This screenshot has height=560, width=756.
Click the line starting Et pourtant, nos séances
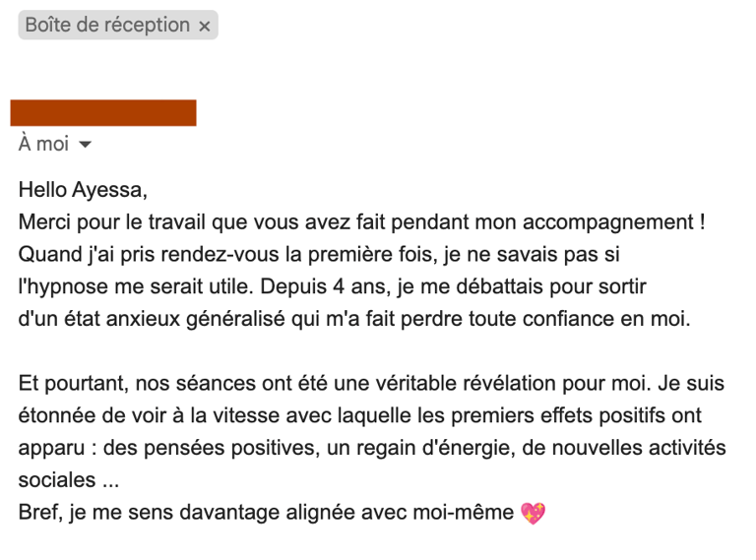click(x=371, y=384)
